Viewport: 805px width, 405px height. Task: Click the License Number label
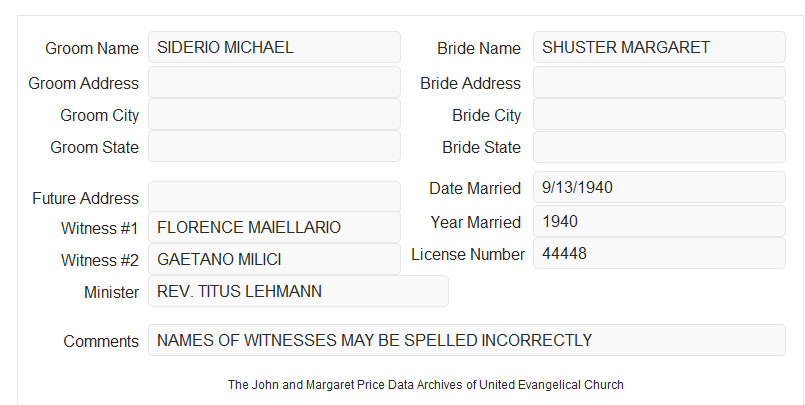[468, 255]
